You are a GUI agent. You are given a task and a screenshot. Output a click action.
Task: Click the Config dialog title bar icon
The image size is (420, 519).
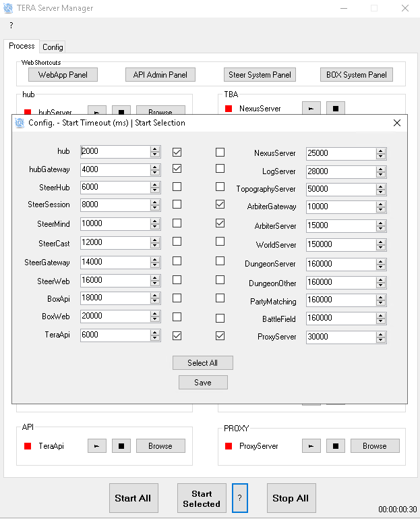pos(20,123)
